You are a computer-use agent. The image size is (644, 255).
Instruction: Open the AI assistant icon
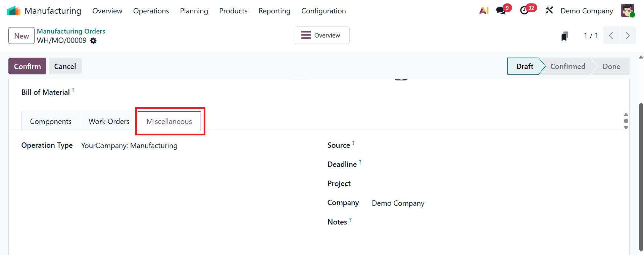[x=484, y=11]
